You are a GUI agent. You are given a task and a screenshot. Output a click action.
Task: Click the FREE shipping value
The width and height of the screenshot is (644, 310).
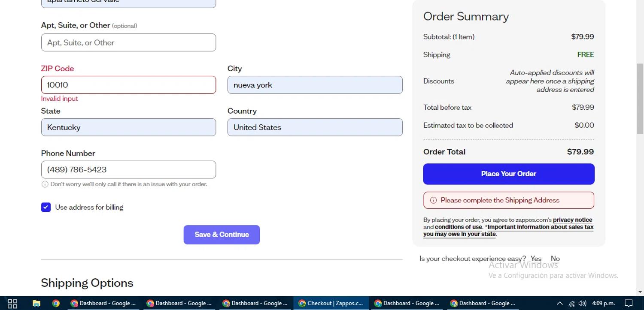point(586,55)
